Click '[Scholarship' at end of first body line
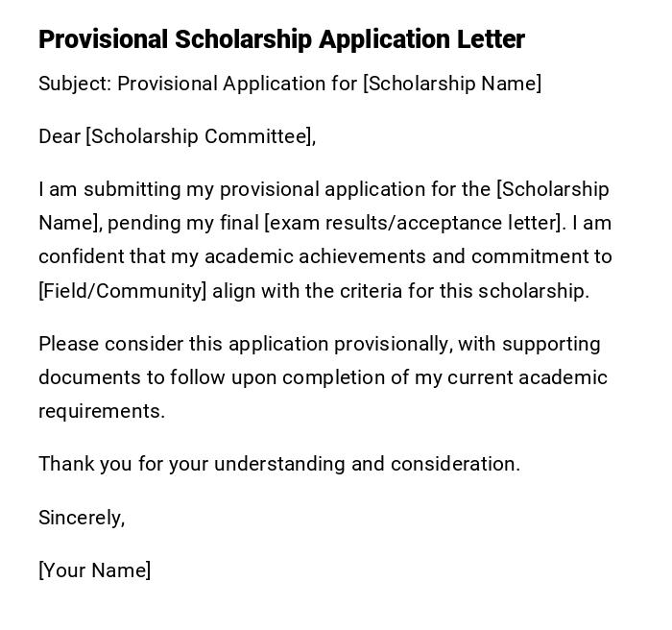672x630 pixels. coord(552,189)
